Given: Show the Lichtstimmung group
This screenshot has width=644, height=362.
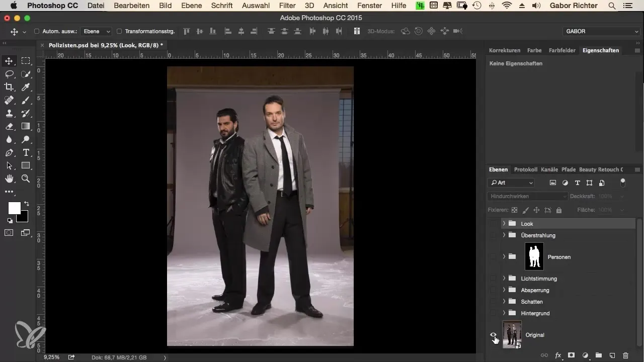Looking at the screenshot, I should [x=494, y=278].
